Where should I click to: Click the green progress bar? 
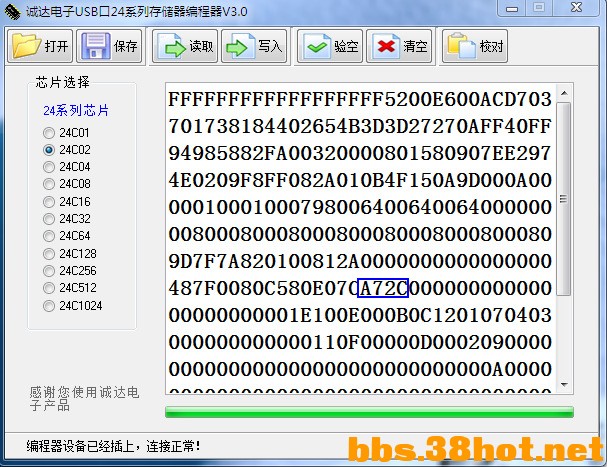[x=369, y=412]
